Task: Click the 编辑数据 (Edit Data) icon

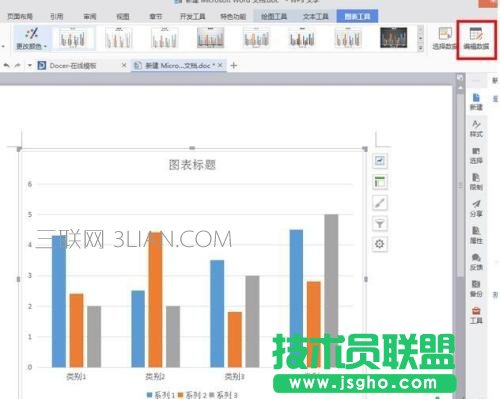Action: 476,39
